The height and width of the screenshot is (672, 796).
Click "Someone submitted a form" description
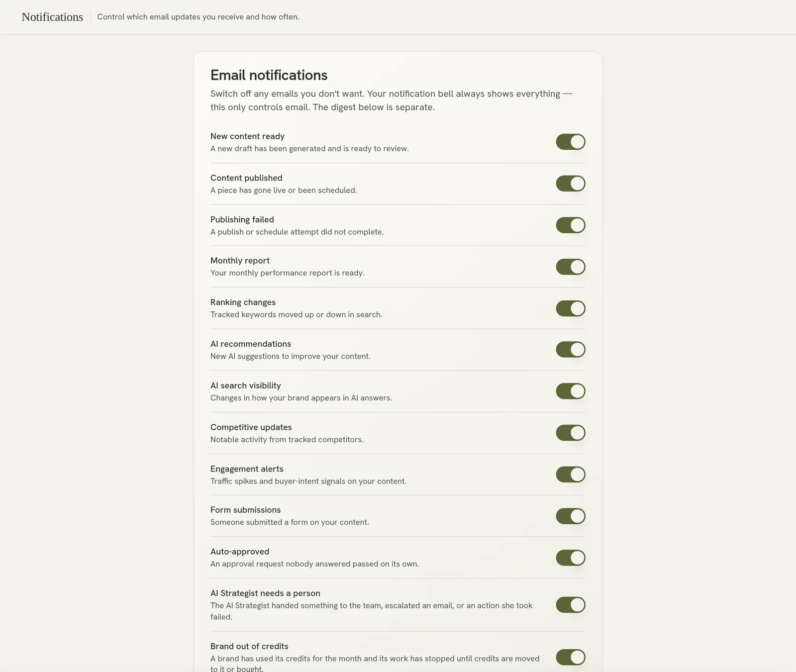[x=290, y=522]
